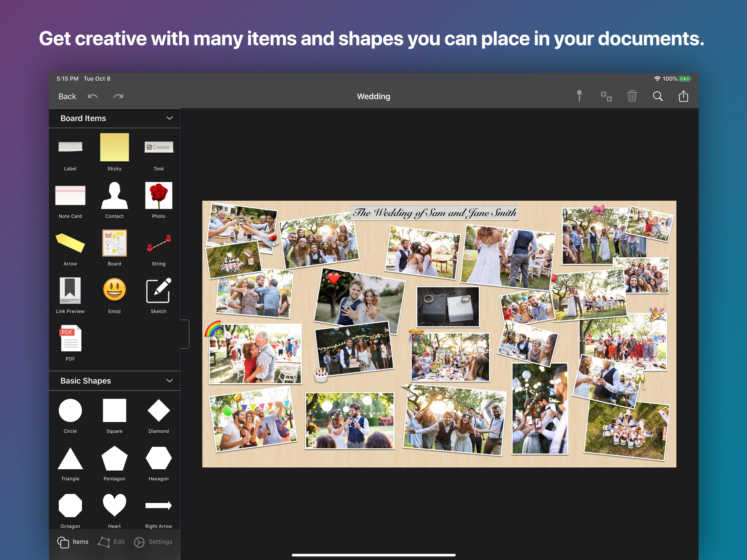This screenshot has width=747, height=560.
Task: Select the String connector item
Action: pyautogui.click(x=158, y=243)
